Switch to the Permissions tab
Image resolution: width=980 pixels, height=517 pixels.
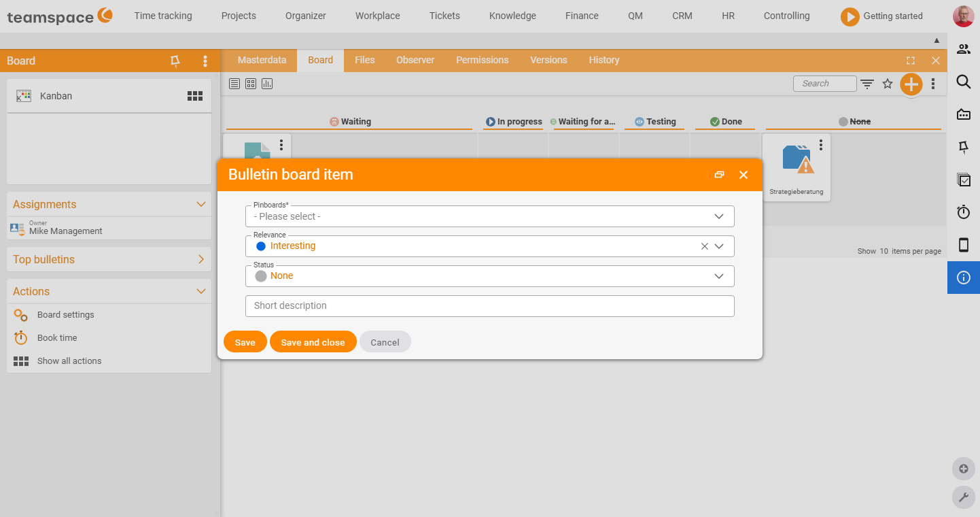point(482,60)
